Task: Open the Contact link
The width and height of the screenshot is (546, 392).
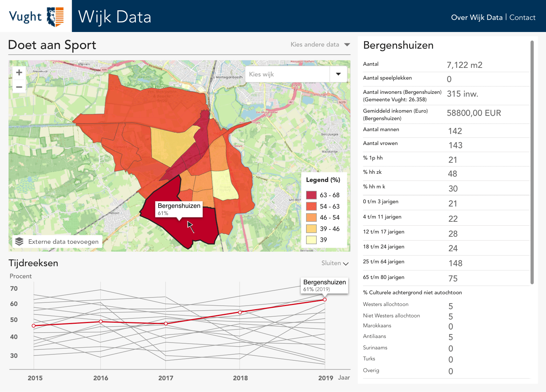Action: [x=522, y=17]
